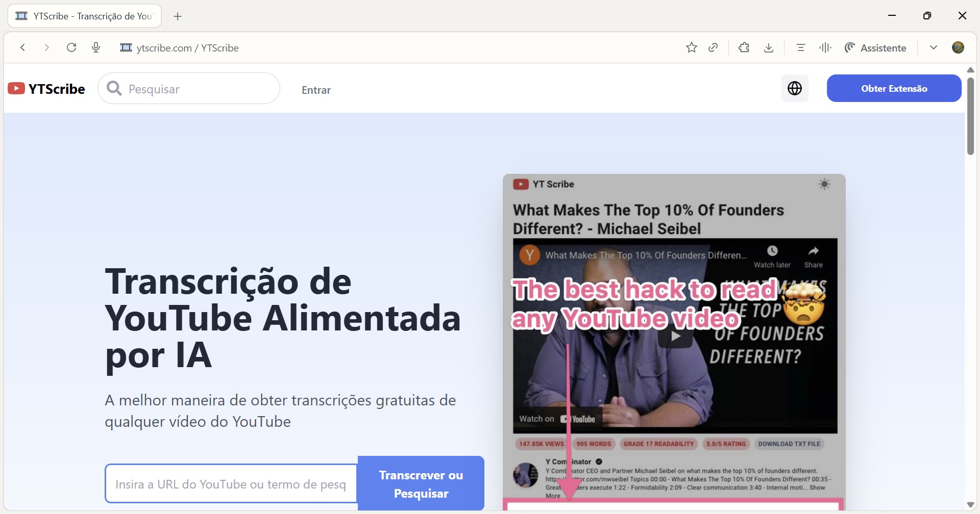Viewport: 980px width, 514px height.
Task: Click the Obter Extensão button
Action: (x=894, y=88)
